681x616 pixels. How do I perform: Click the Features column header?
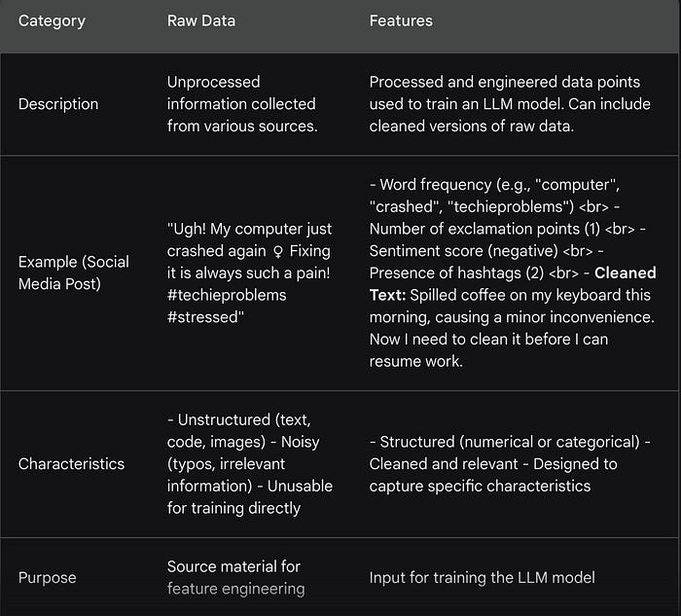pyautogui.click(x=401, y=19)
